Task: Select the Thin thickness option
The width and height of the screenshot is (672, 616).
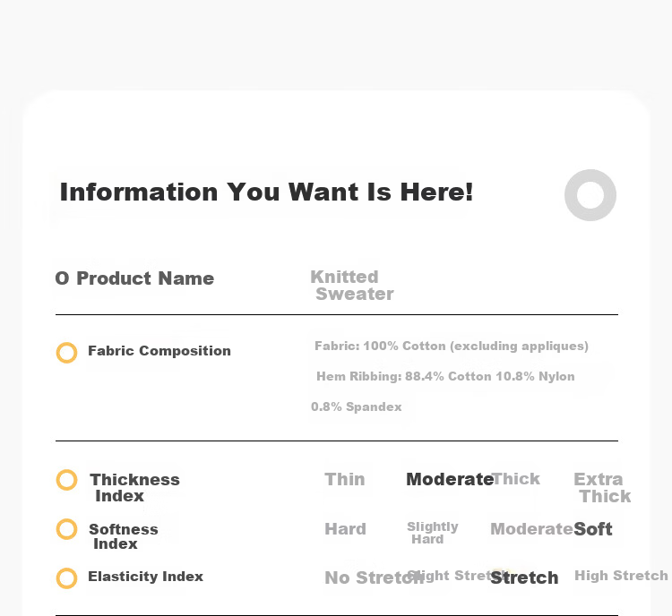Action: pos(345,479)
